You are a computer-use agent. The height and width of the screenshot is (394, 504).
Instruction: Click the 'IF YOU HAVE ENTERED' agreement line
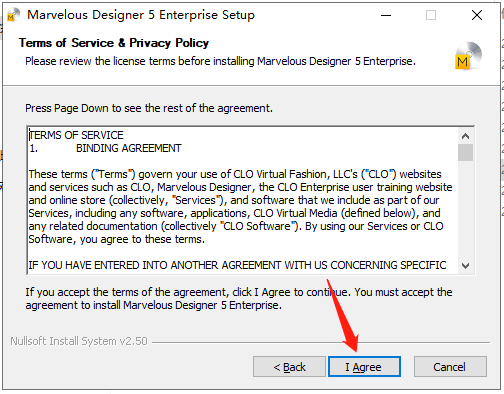click(237, 265)
